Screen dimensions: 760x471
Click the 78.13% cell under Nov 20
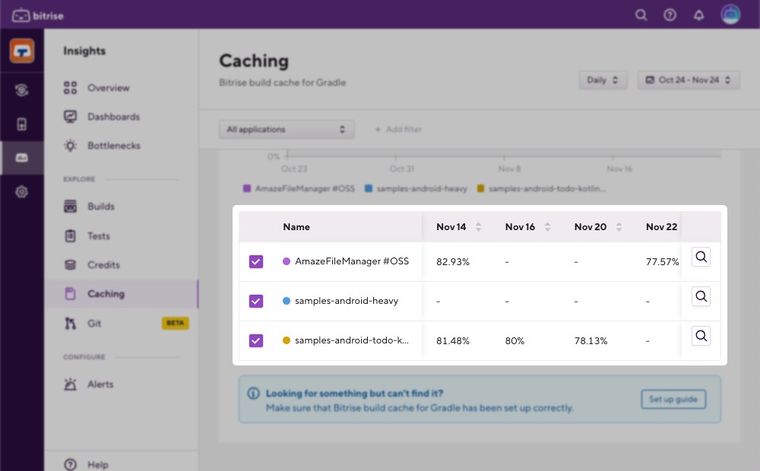(590, 341)
